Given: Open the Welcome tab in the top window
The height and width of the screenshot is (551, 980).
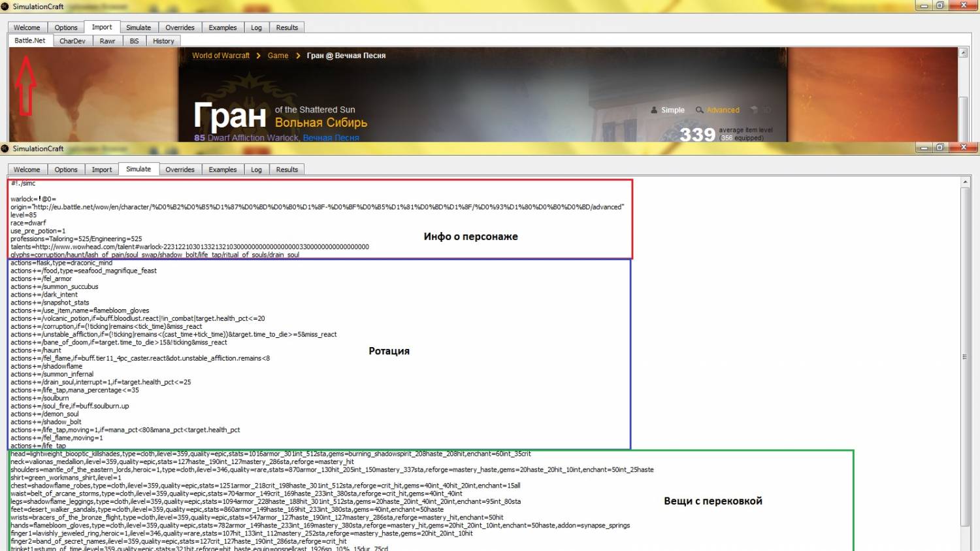Looking at the screenshot, I should [27, 27].
